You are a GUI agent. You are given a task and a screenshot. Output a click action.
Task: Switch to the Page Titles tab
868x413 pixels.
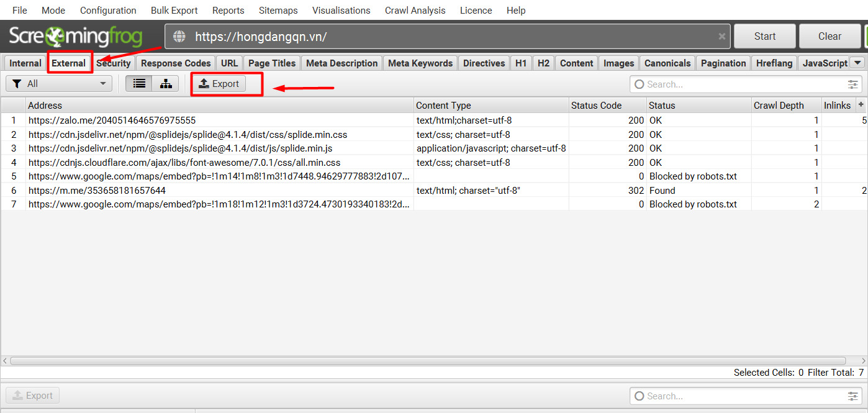(272, 63)
